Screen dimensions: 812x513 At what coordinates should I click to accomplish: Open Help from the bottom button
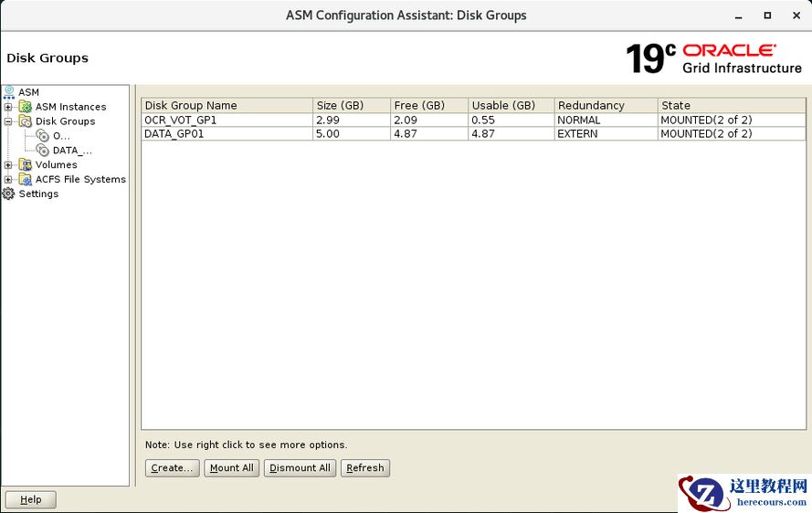pos(30,500)
